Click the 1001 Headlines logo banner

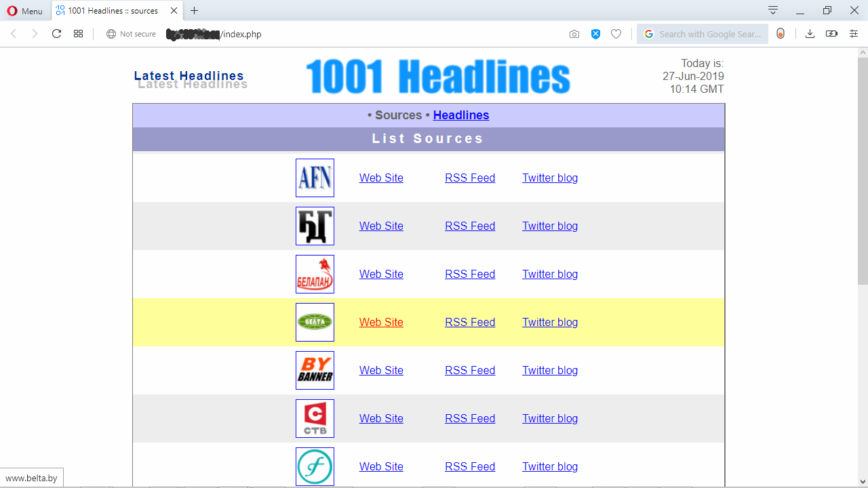click(438, 76)
